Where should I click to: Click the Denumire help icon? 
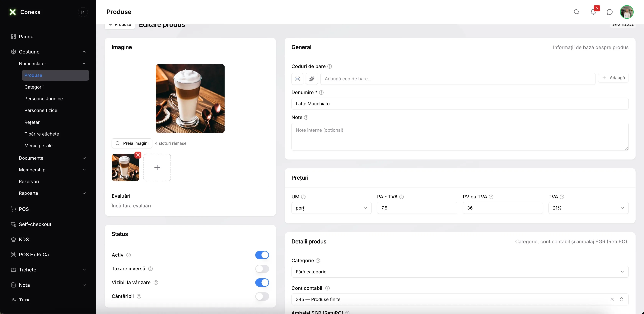click(321, 92)
